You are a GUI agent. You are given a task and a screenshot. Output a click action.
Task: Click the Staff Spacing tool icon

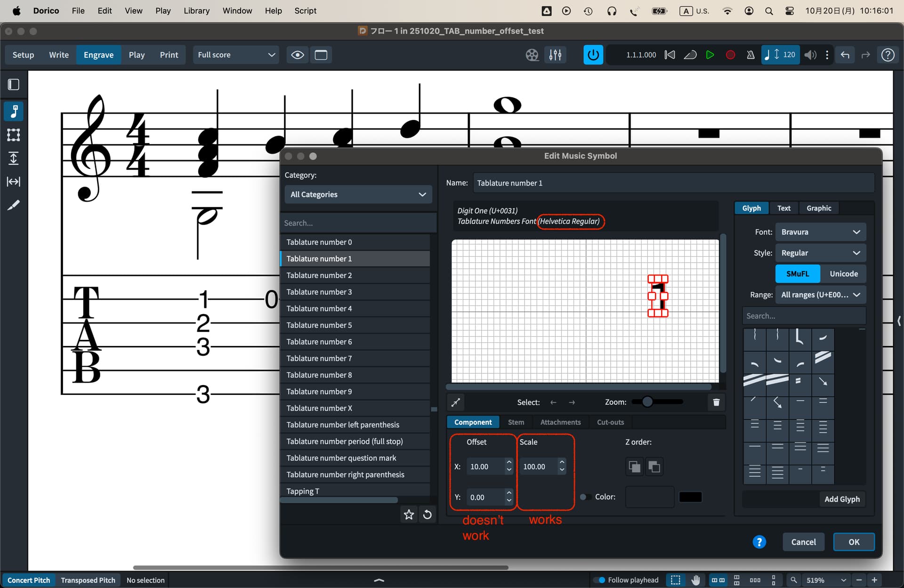pyautogui.click(x=14, y=158)
